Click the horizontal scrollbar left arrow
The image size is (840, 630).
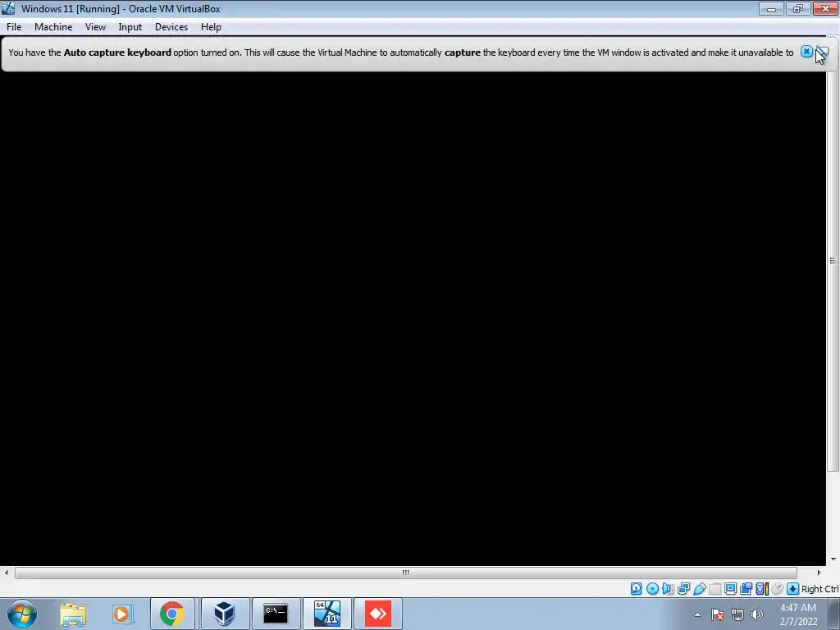point(7,573)
